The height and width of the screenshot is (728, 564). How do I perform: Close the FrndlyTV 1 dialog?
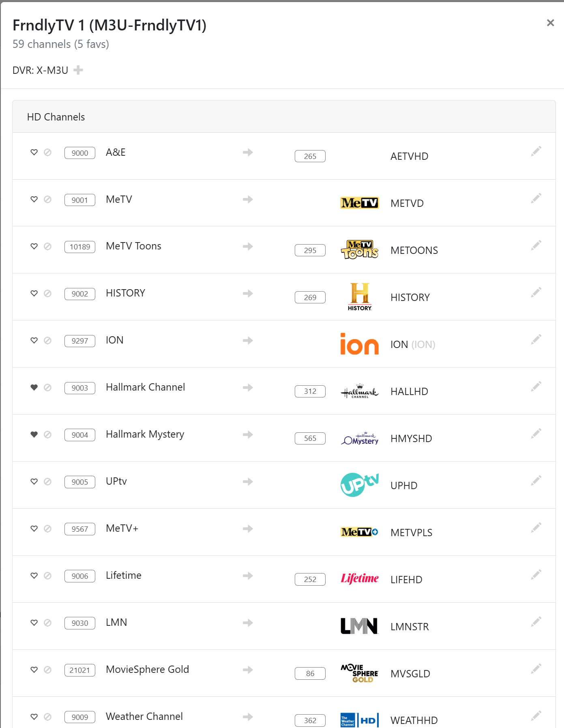click(550, 23)
